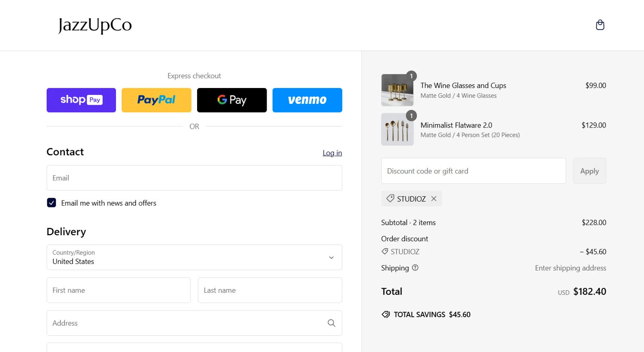The width and height of the screenshot is (644, 352).
Task: Focus the Address input field
Action: click(x=194, y=323)
